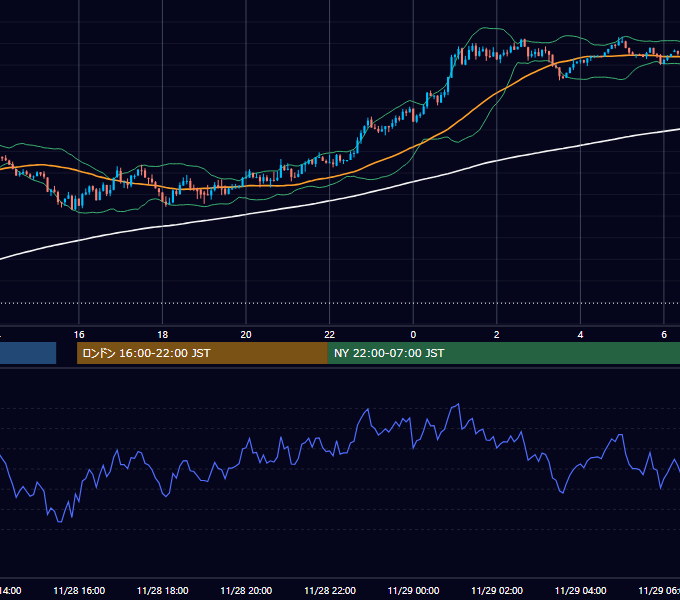680x600 pixels.
Task: Click the 22 hour label on upper axis
Action: click(x=330, y=335)
